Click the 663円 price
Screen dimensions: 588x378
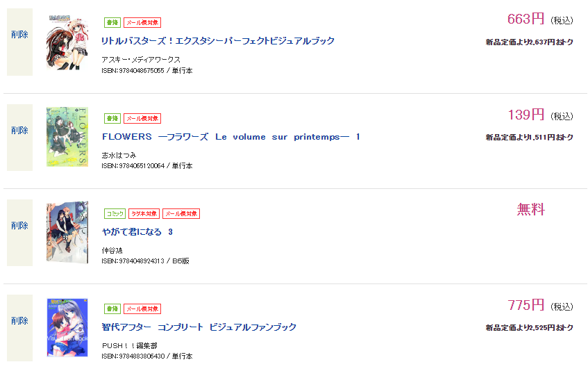pos(526,19)
